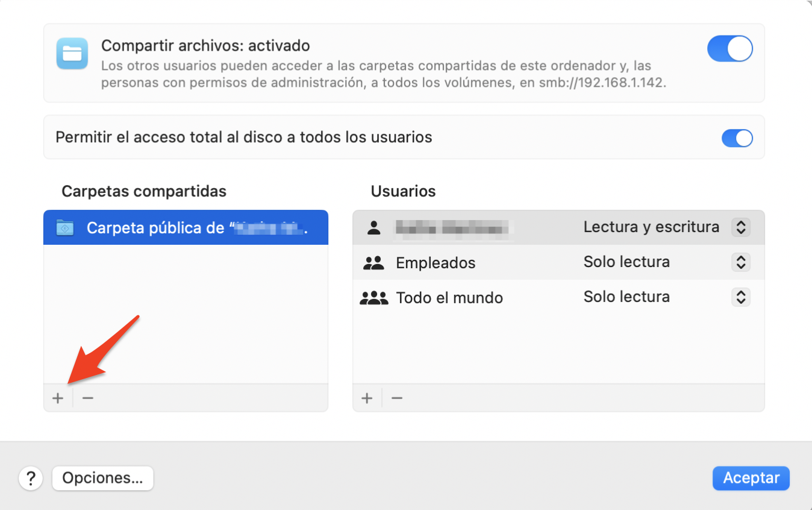Click the Empleados group icon

374,263
